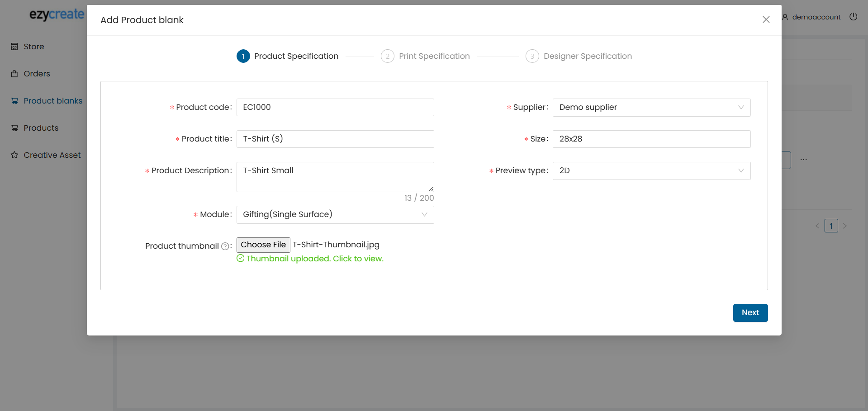Click the Store icon in sidebar
Viewport: 868px width, 411px height.
pyautogui.click(x=14, y=47)
